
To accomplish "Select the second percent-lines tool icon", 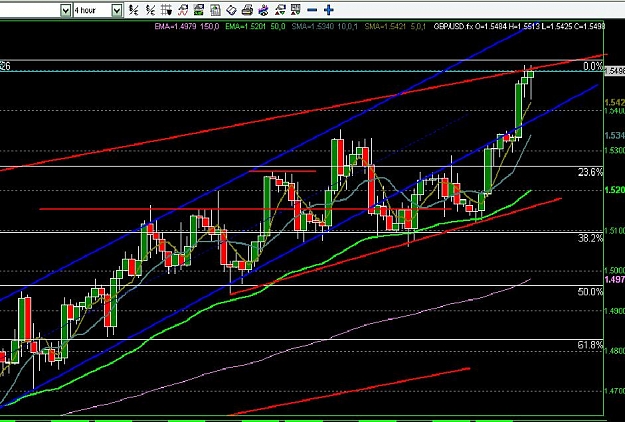I will coord(150,10).
